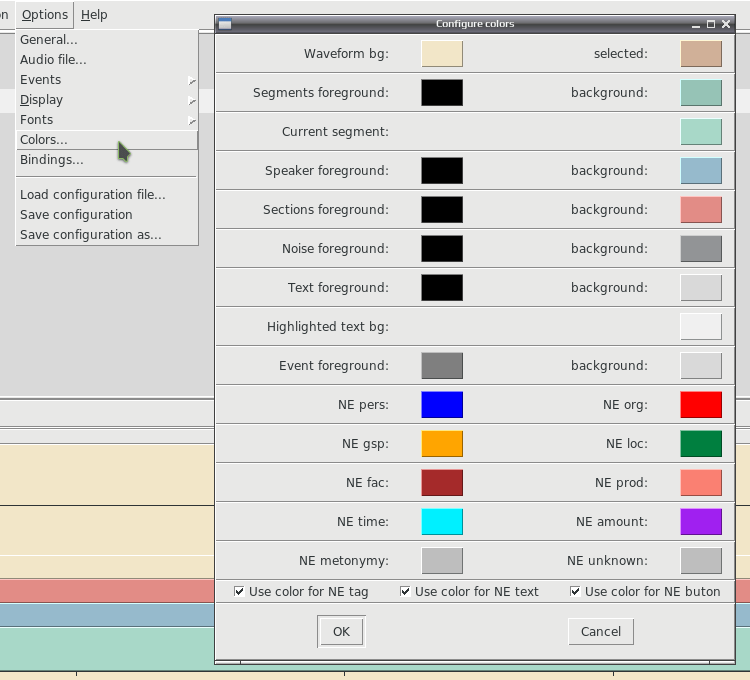750x680 pixels.
Task: Click the Configure colors window menu icon
Action: (225, 24)
